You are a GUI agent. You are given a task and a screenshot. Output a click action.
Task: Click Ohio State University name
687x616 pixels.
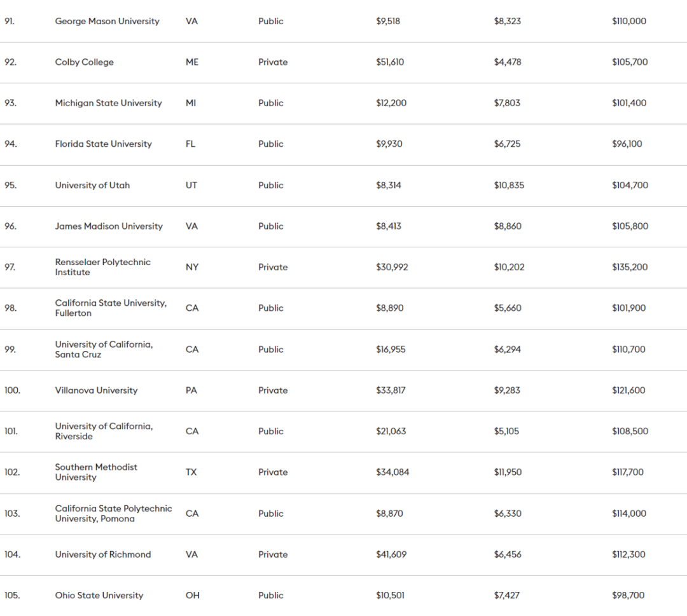coord(99,596)
